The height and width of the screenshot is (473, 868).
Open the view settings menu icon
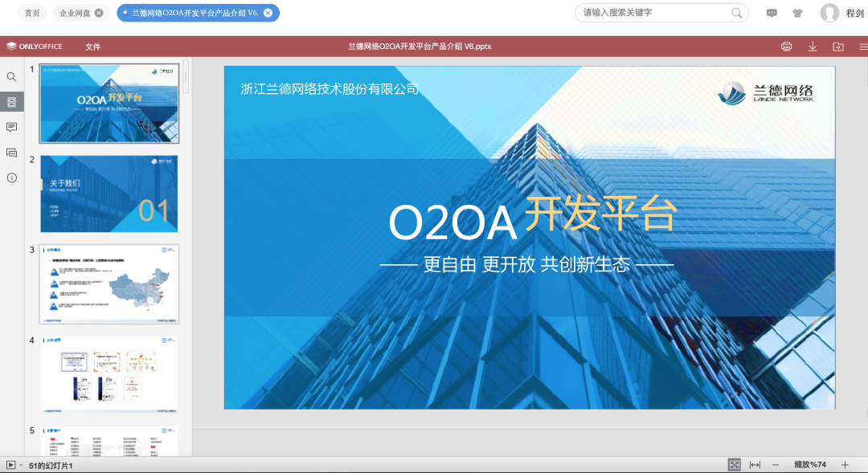click(x=863, y=47)
